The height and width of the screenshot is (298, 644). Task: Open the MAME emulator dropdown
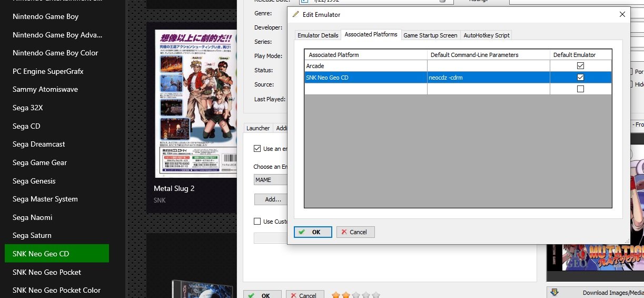(270, 180)
